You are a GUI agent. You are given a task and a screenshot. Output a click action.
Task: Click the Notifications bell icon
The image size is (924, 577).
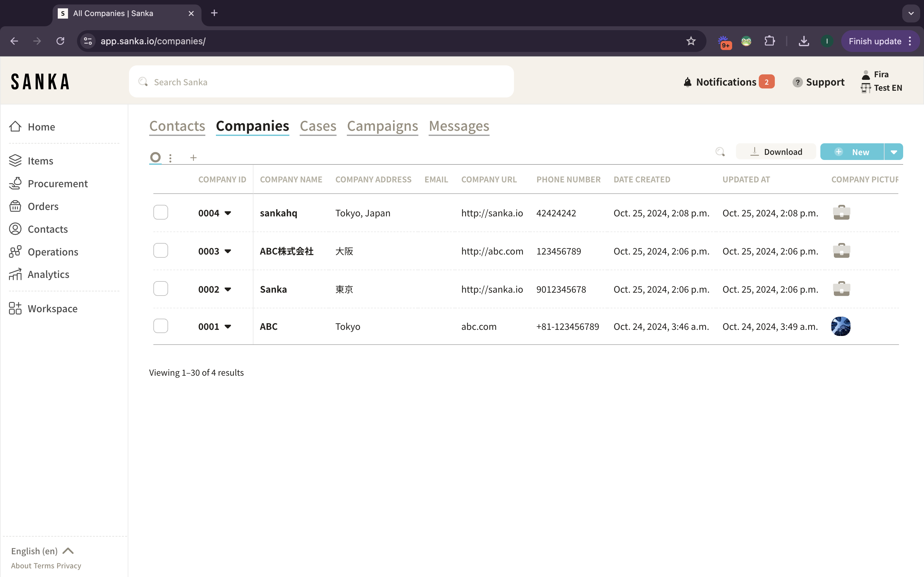[x=687, y=82]
